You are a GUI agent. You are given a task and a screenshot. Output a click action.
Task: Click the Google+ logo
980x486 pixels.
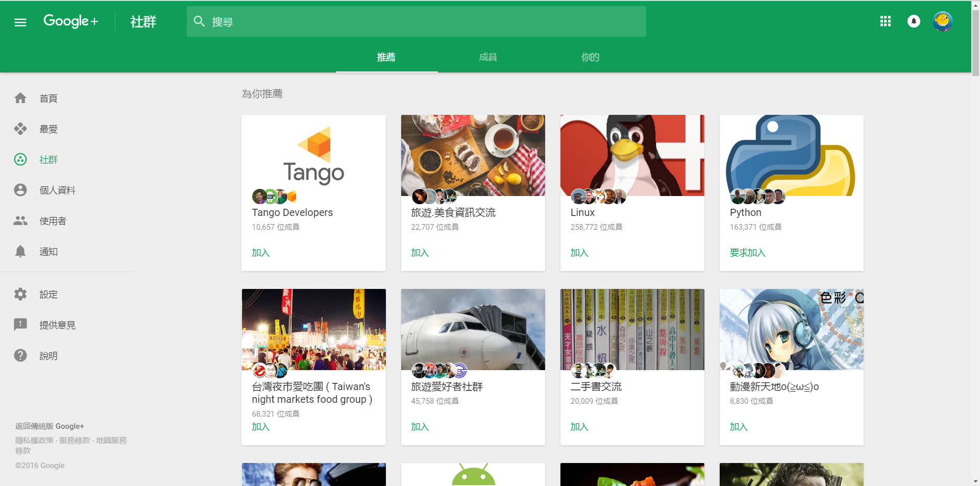tap(70, 21)
